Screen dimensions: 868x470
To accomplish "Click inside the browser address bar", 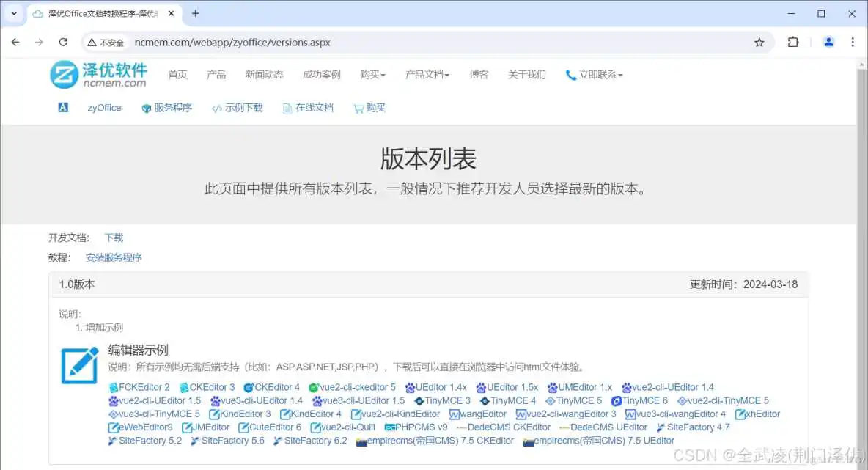I will click(293, 43).
